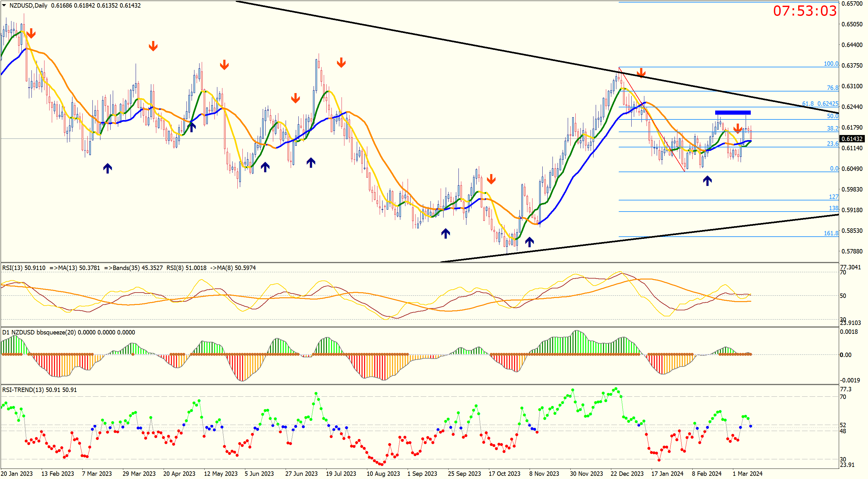Click the 161.8 Fibonacci extension label
868x479 pixels.
coord(831,233)
